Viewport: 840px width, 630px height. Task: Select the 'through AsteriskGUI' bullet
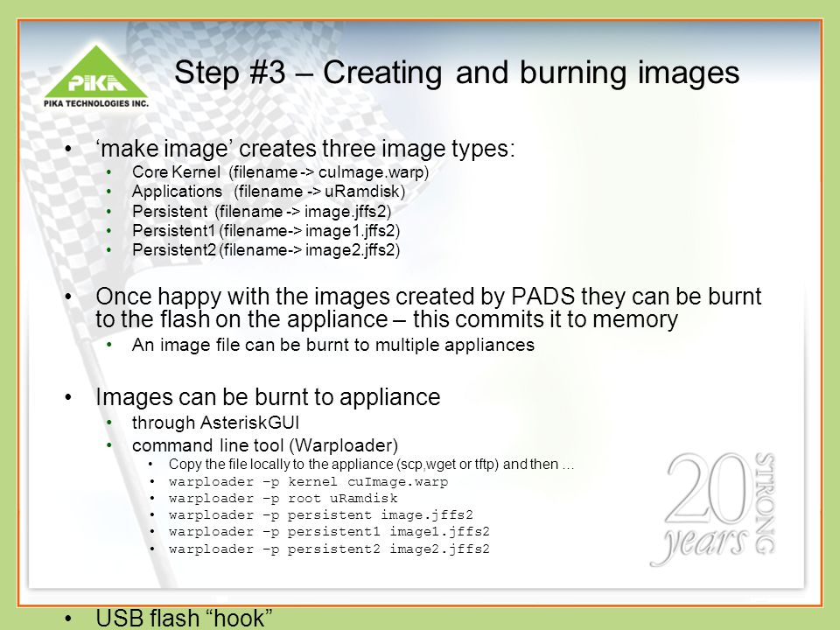coord(215,422)
